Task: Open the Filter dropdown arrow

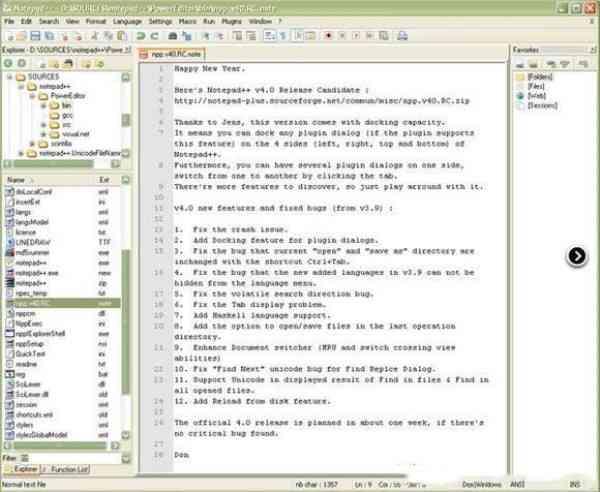Action: (126, 458)
